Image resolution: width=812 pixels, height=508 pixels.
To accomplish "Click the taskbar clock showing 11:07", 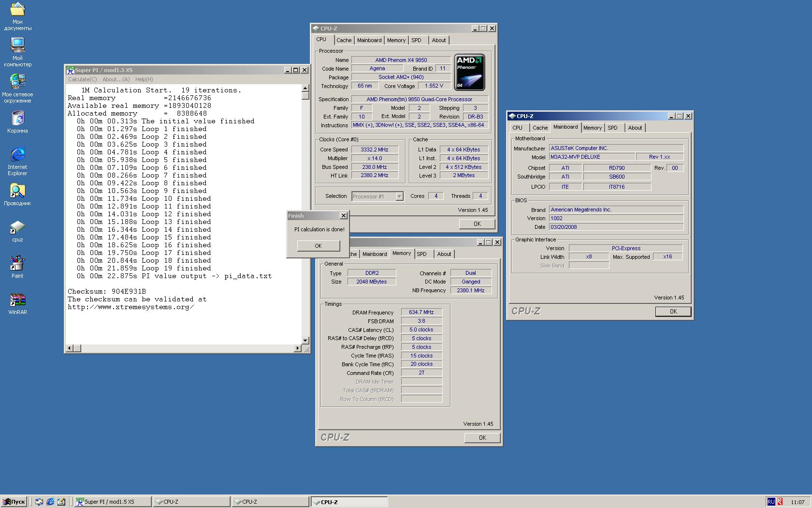I will [798, 502].
